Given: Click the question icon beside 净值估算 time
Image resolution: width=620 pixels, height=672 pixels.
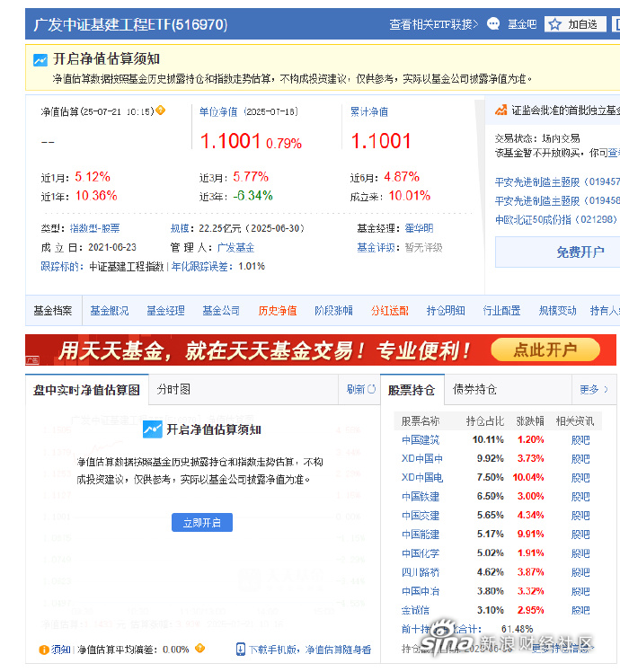Looking at the screenshot, I should (160, 111).
